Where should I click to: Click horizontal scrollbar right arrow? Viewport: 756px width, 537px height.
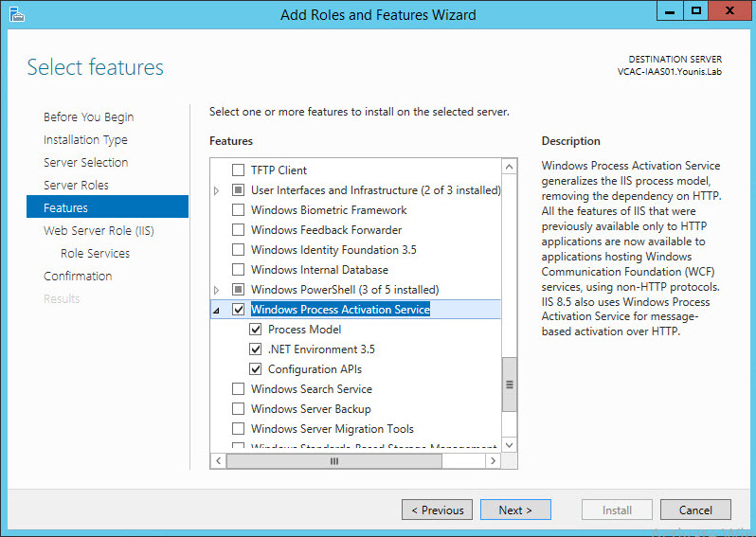pos(492,460)
